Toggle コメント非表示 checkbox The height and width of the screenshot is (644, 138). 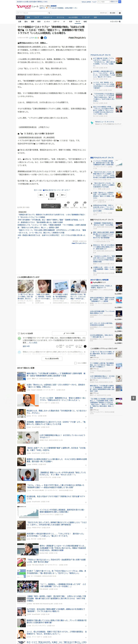coord(75,363)
